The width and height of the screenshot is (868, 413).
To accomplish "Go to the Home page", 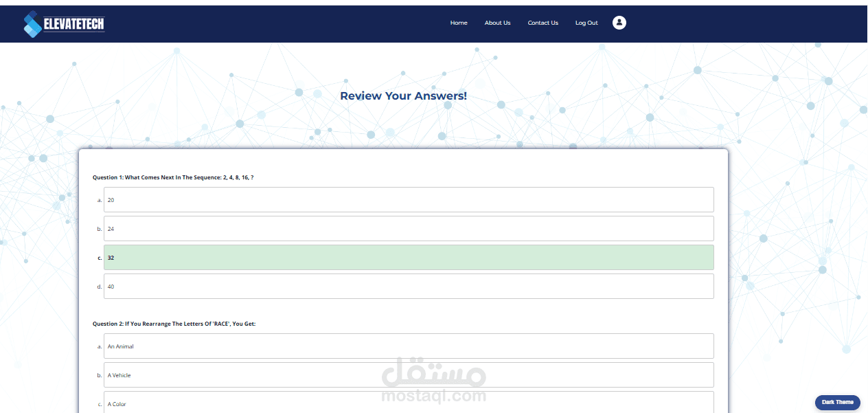I will click(459, 23).
